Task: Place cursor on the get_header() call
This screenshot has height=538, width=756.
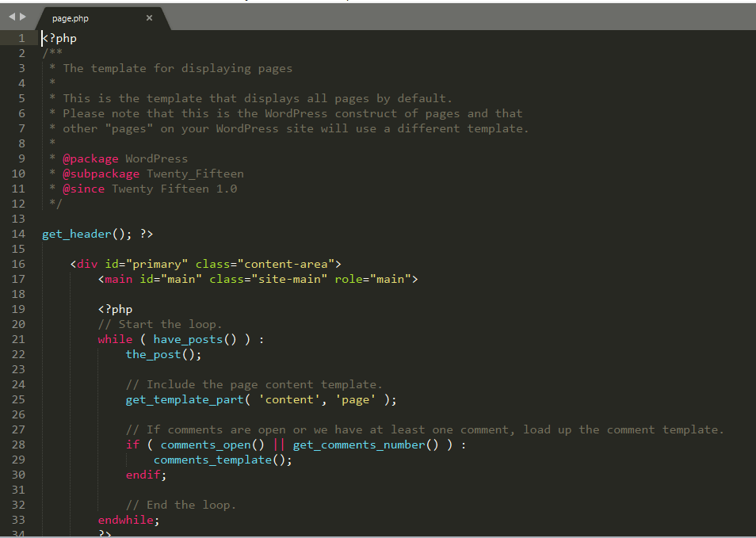Action: pyautogui.click(x=75, y=233)
